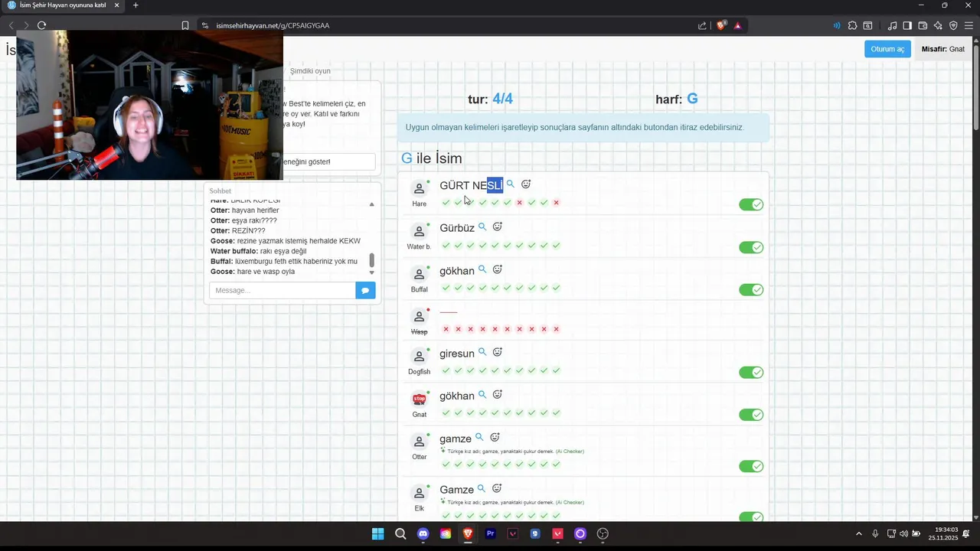Viewport: 980px width, 551px height.
Task: Search the word GÜRT NESLİ with magnifier
Action: [x=511, y=184]
